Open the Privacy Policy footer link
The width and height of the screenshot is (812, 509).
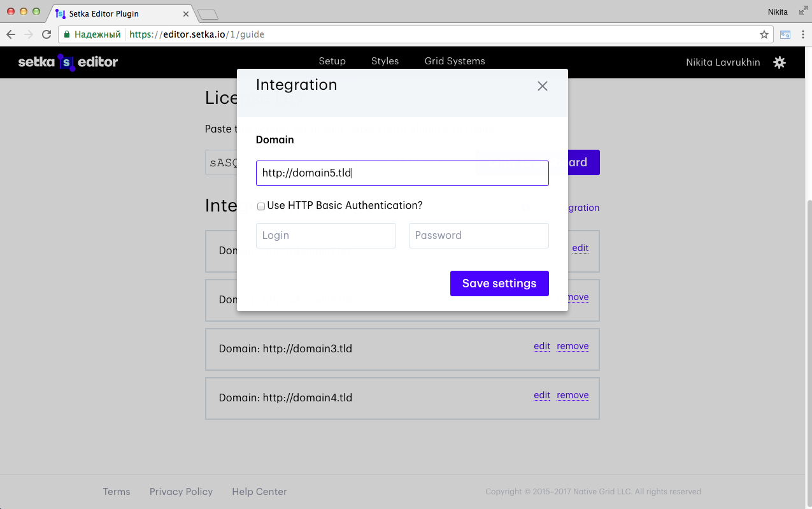pos(181,492)
